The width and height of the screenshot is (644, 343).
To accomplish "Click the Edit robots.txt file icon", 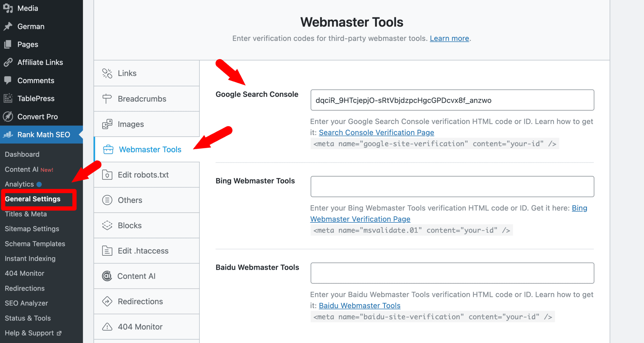I will [x=107, y=175].
